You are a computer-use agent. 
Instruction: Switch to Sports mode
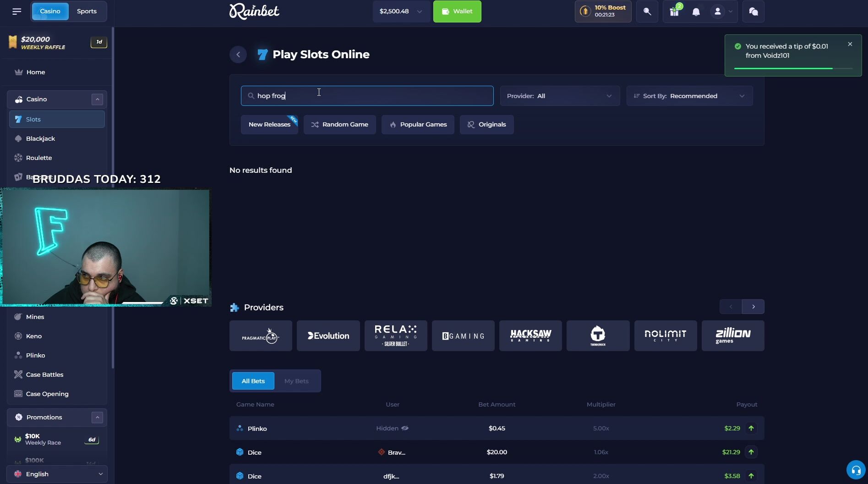pos(87,11)
